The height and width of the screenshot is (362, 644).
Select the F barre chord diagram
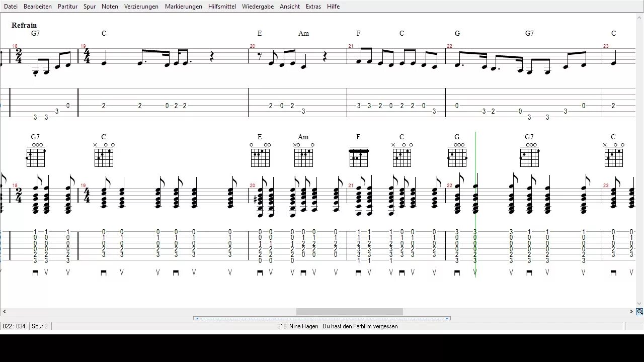tap(358, 157)
